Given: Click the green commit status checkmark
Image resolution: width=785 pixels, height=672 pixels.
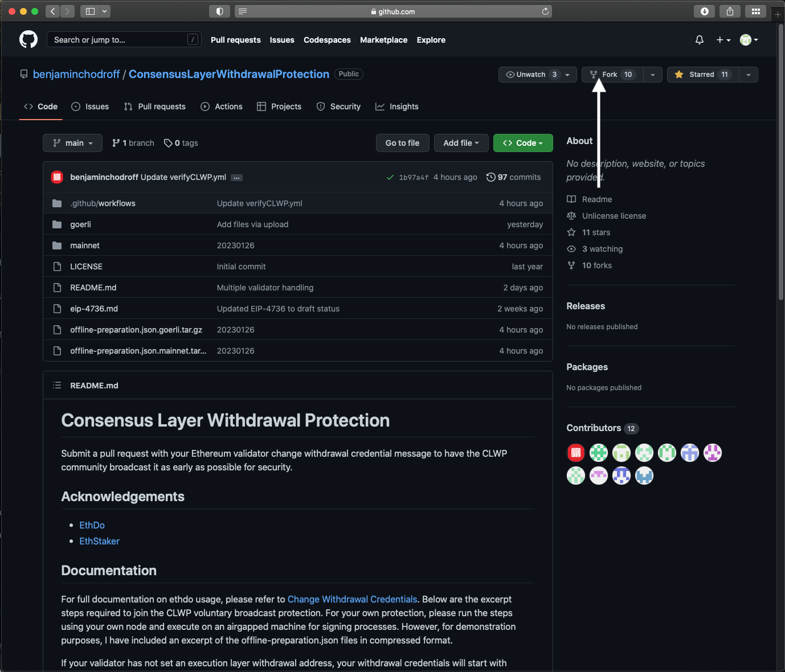Looking at the screenshot, I should (390, 177).
